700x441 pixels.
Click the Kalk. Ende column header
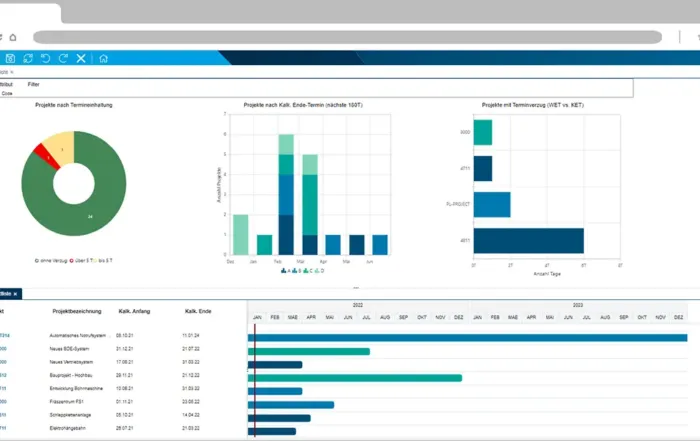coord(198,311)
